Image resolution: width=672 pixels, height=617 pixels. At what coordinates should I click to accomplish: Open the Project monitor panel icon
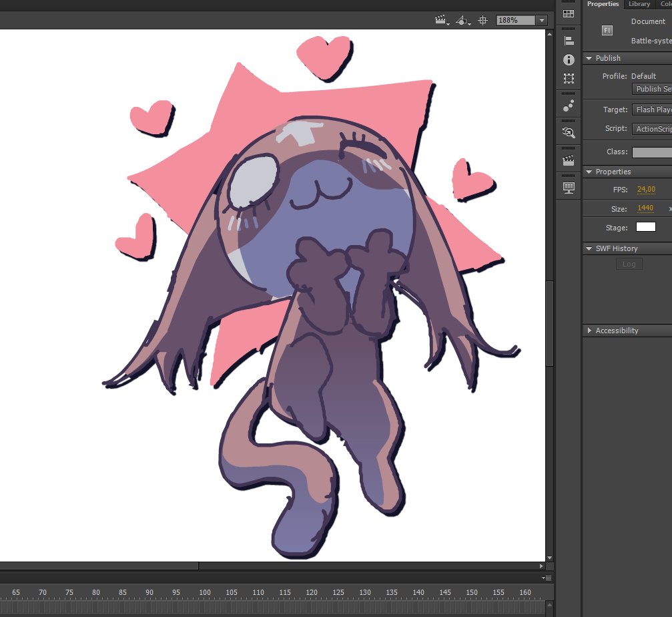[569, 188]
